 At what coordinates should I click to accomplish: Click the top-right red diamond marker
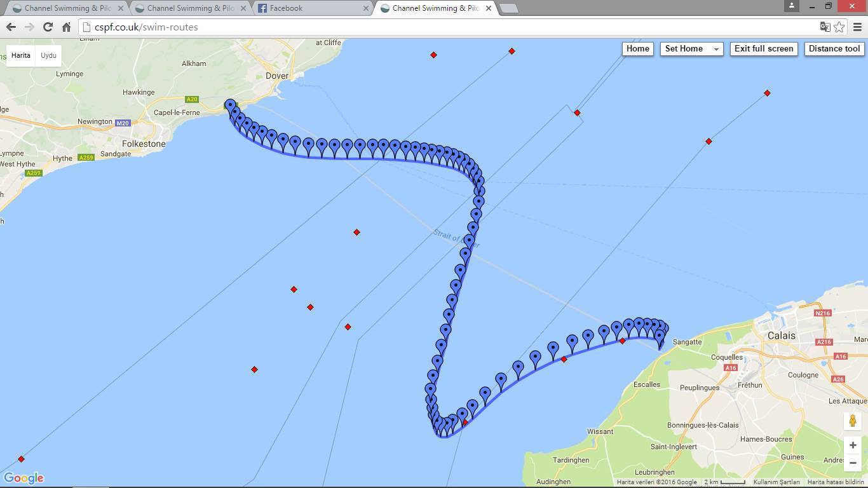767,93
